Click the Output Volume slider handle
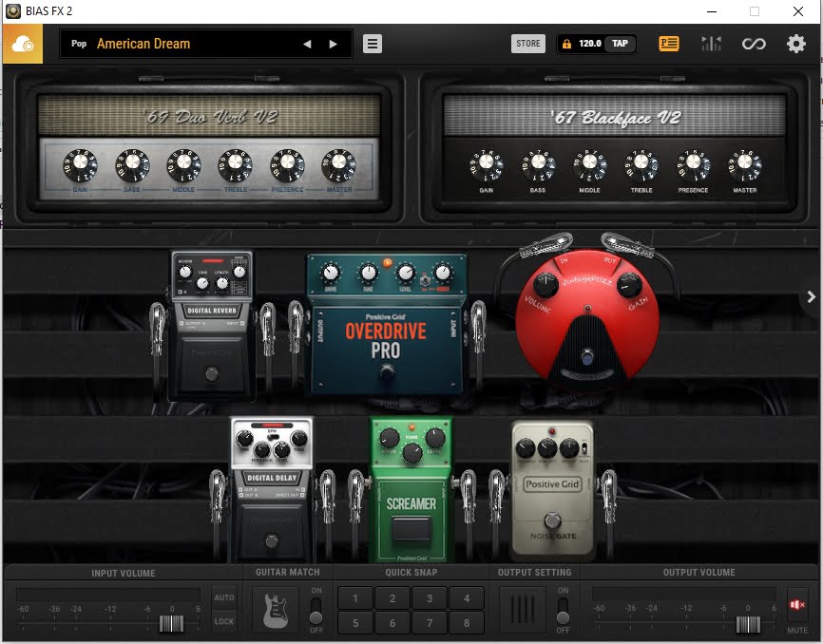823x644 pixels. [x=748, y=624]
